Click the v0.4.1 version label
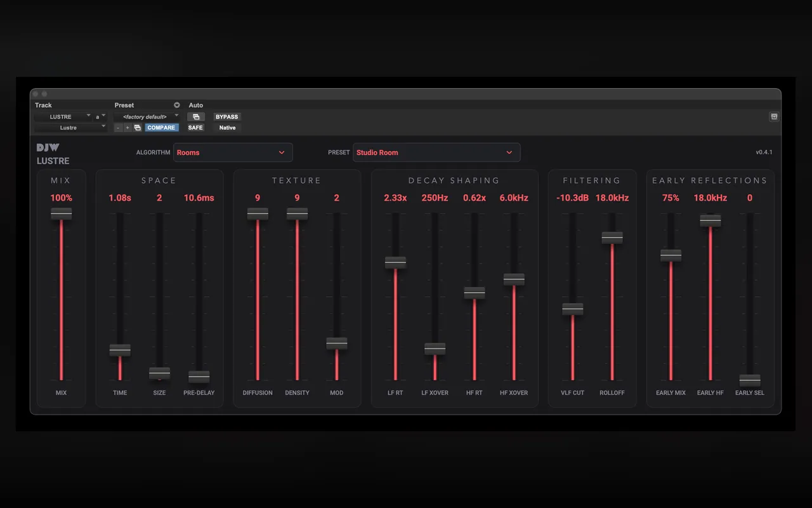812x508 pixels. pos(764,152)
